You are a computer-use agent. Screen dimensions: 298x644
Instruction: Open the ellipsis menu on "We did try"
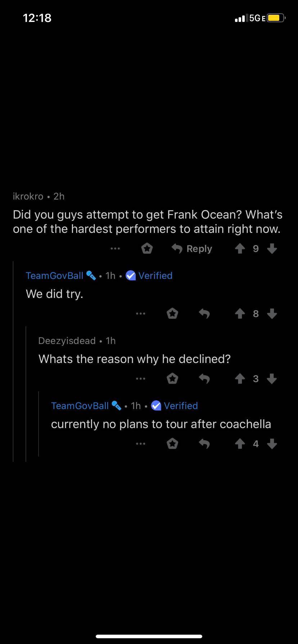(140, 313)
